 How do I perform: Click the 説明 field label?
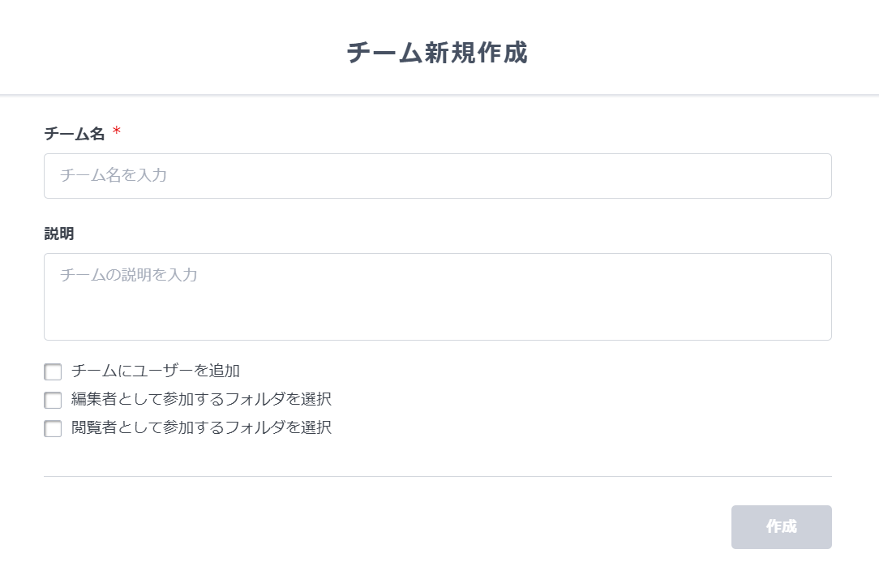[59, 234]
